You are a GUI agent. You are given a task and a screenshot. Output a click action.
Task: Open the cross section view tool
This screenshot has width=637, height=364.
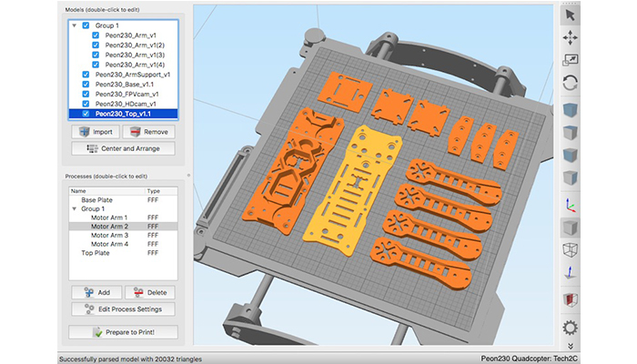click(x=570, y=299)
